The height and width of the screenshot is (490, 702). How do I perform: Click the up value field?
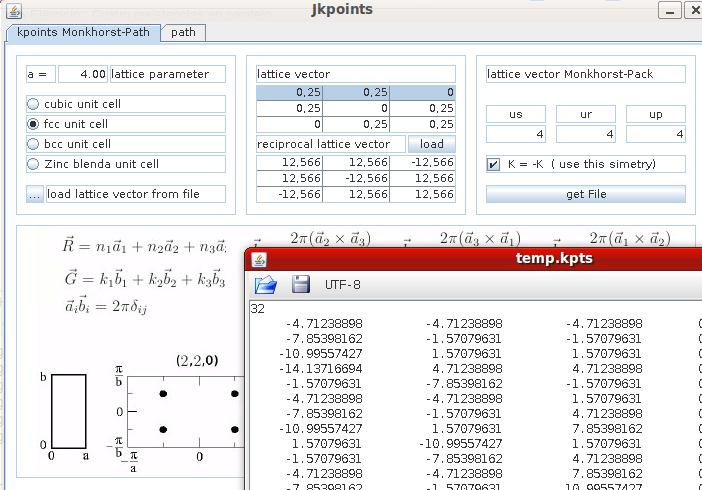pos(655,134)
